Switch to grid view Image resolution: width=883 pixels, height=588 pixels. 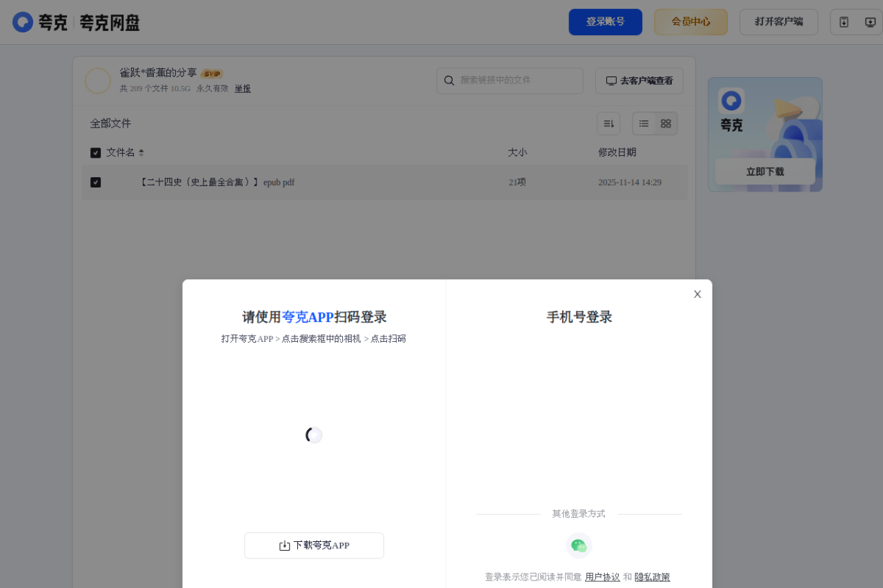[665, 123]
